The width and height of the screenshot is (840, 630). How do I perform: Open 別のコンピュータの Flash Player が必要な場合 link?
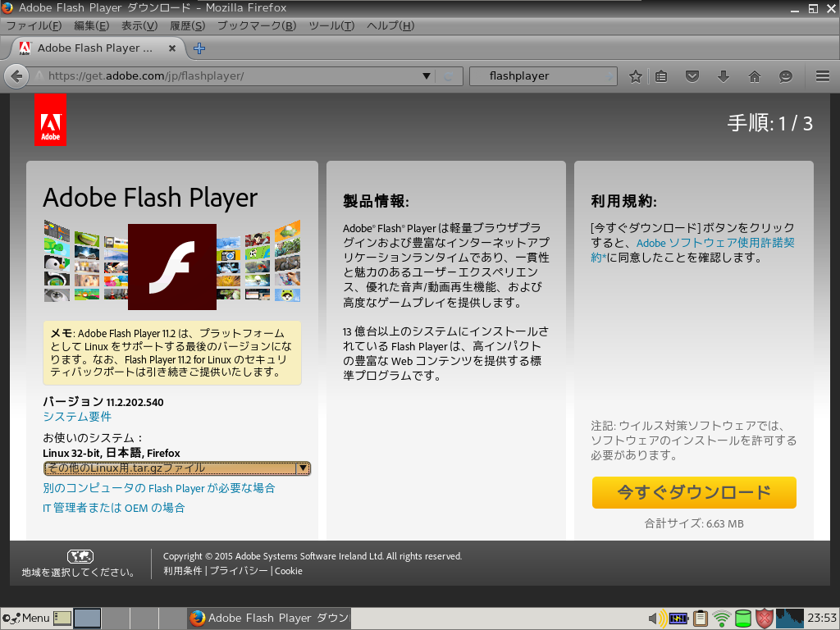point(158,488)
